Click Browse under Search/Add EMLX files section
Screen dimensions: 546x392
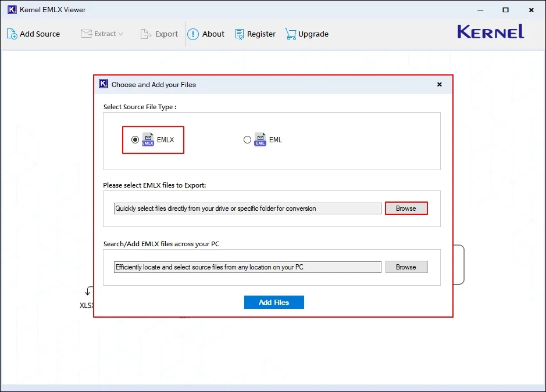click(x=406, y=267)
